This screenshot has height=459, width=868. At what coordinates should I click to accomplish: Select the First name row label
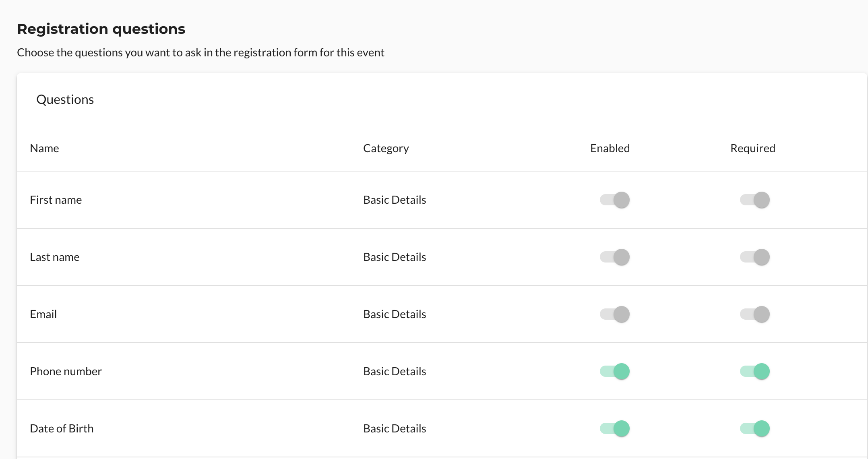pyautogui.click(x=56, y=200)
